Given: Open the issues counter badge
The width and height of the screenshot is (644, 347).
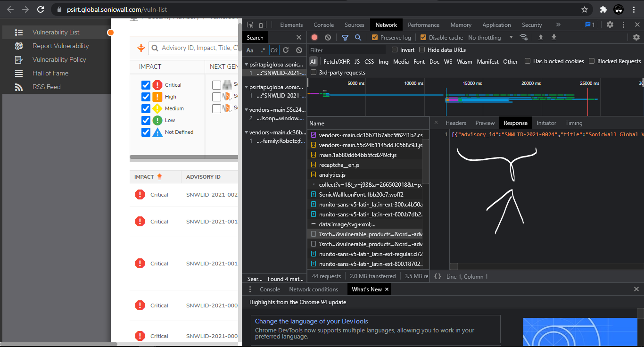Looking at the screenshot, I should click(x=590, y=25).
